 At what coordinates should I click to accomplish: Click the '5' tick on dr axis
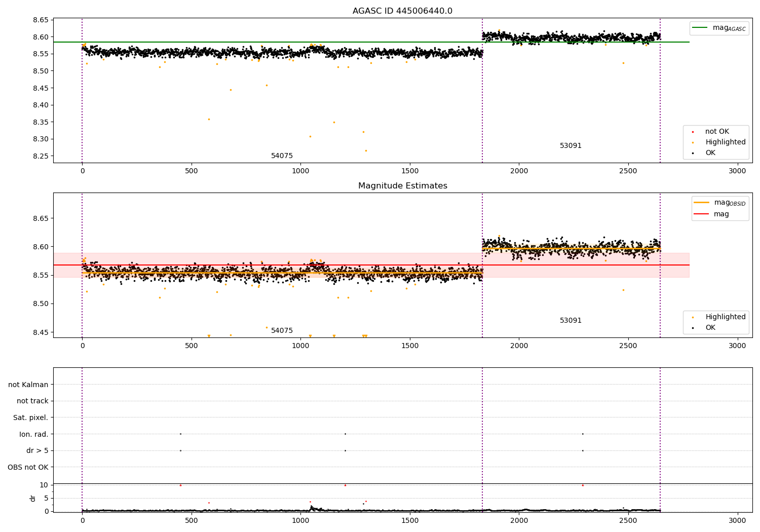click(x=46, y=498)
